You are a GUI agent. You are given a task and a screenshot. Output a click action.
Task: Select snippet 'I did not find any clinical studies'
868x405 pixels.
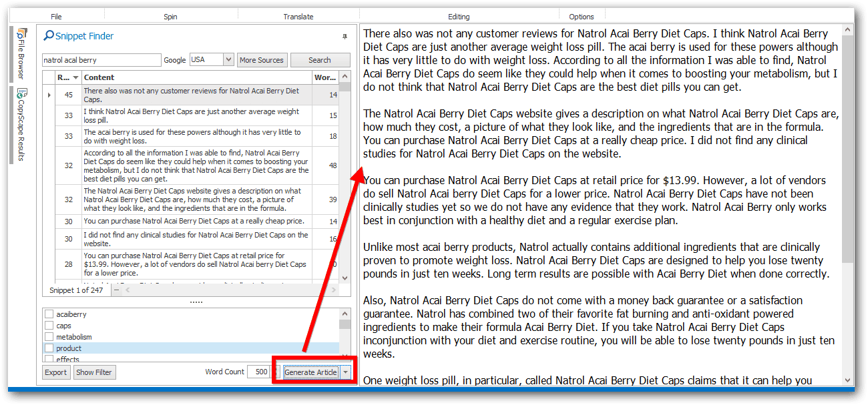click(x=197, y=239)
